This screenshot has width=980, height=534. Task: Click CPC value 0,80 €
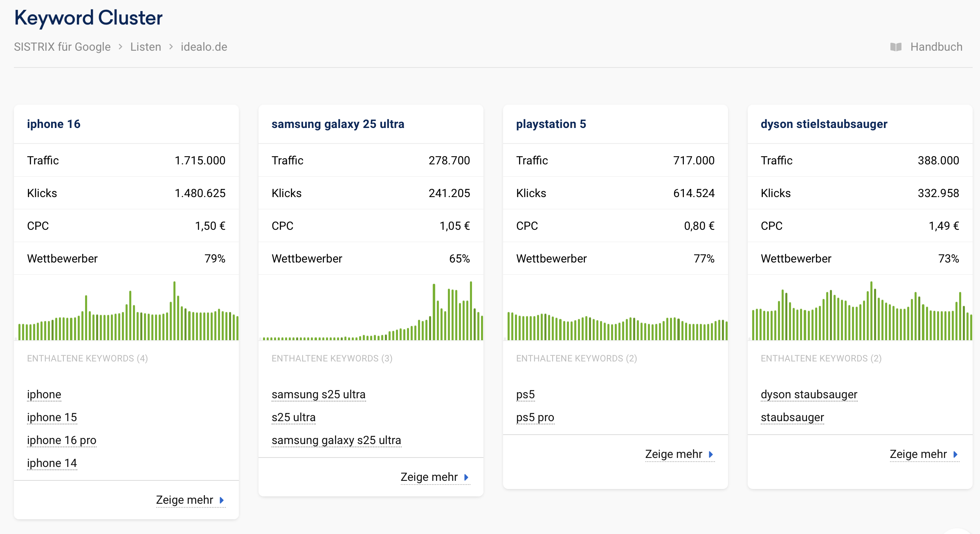[699, 226]
